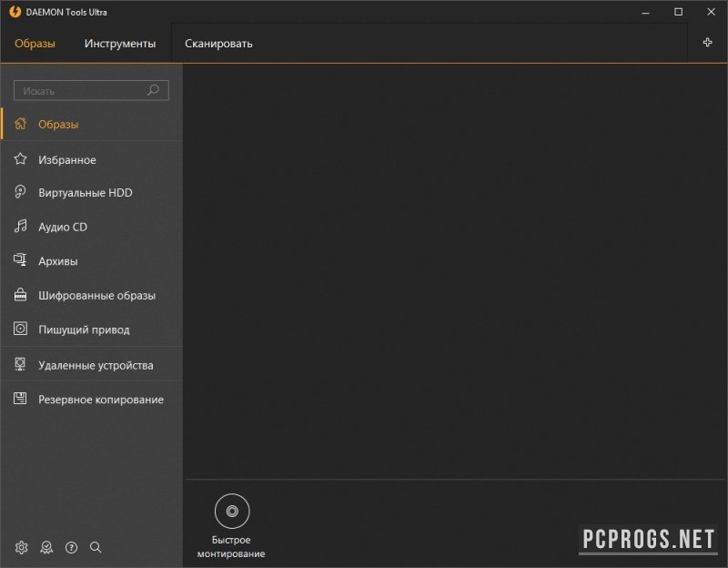Click the license badge icon
Image resolution: width=728 pixels, height=568 pixels.
pos(46,547)
